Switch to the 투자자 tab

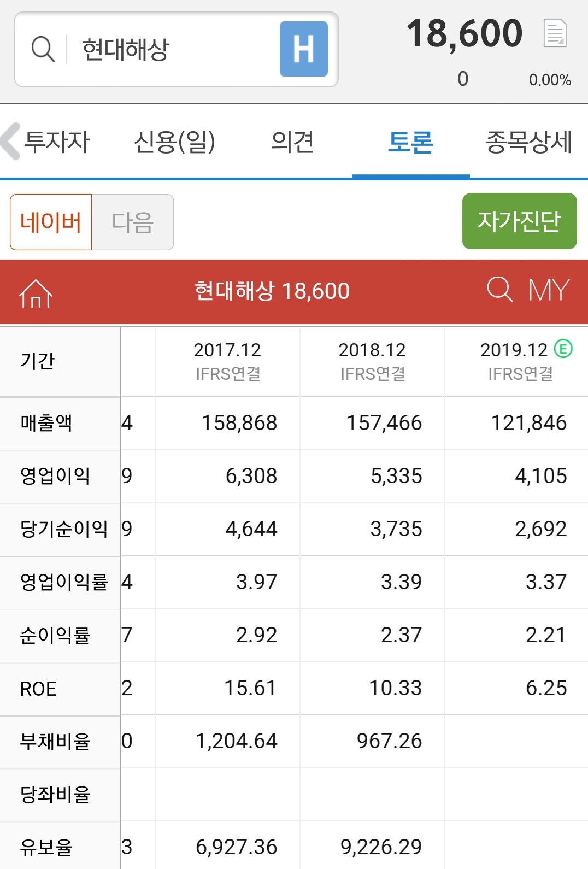point(57,142)
